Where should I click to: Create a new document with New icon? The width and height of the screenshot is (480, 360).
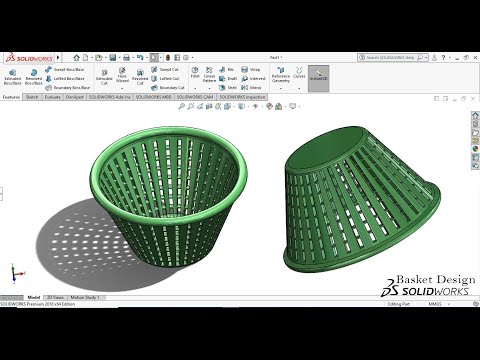click(86, 58)
